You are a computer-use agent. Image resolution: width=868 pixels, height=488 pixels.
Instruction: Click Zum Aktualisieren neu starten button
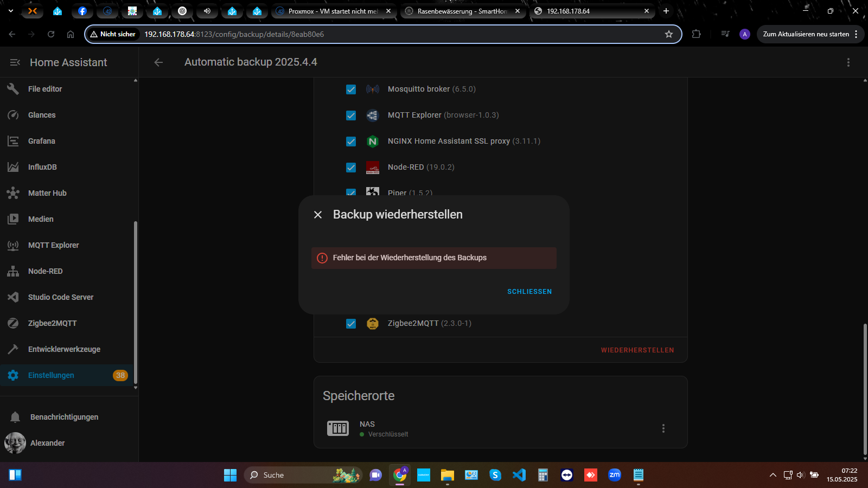810,34
